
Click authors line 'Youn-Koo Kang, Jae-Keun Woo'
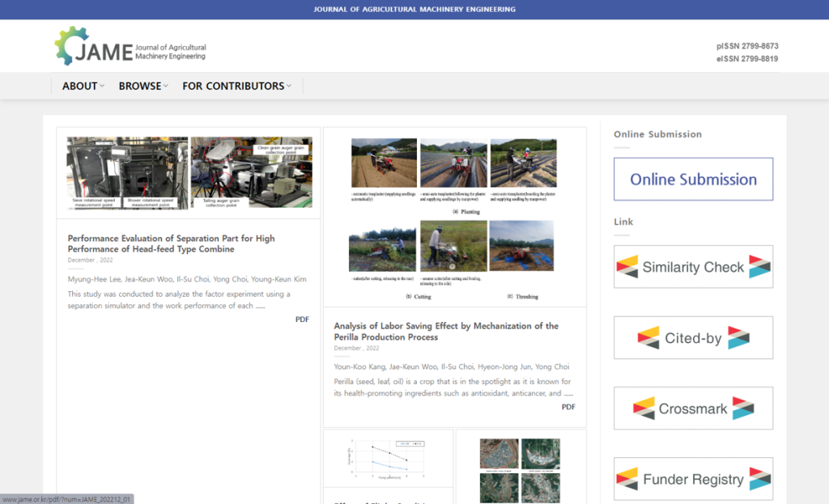tap(452, 366)
